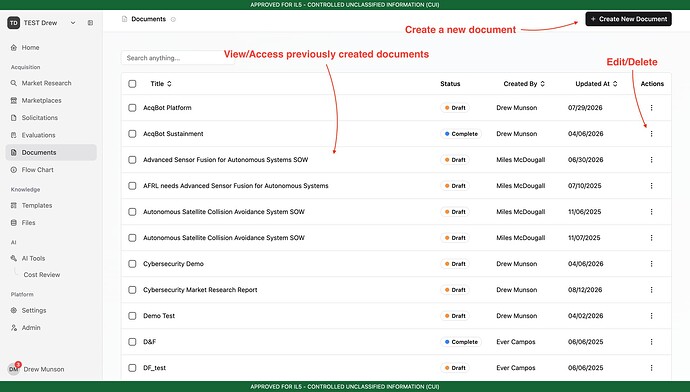
Task: Click the TD workspace logo badge
Action: (x=14, y=23)
